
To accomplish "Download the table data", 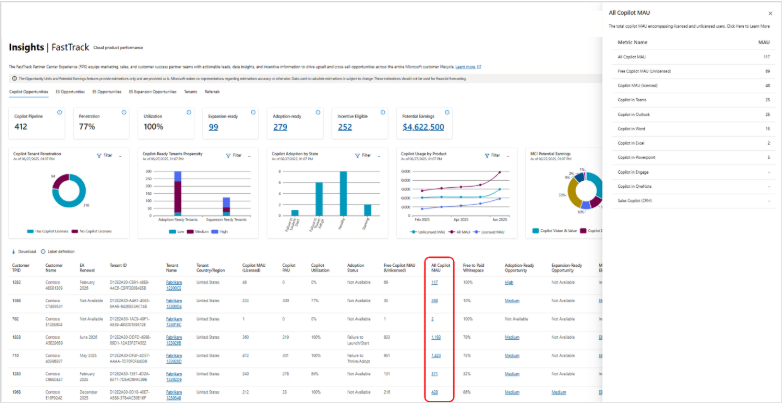I will 24,252.
